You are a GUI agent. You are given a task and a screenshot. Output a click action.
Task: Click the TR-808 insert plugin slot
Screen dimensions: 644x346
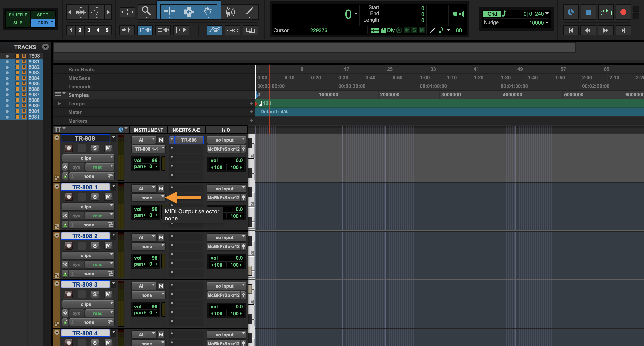pyautogui.click(x=189, y=140)
